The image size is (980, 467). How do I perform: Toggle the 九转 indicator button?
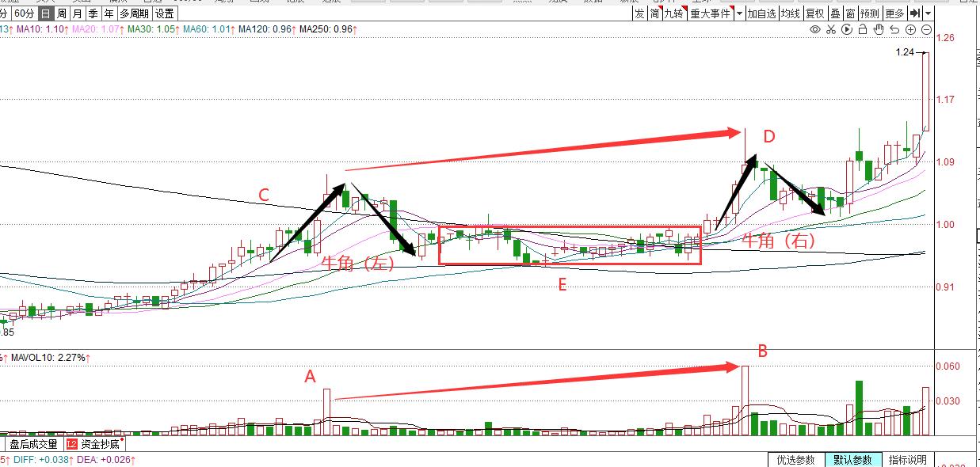pos(674,13)
